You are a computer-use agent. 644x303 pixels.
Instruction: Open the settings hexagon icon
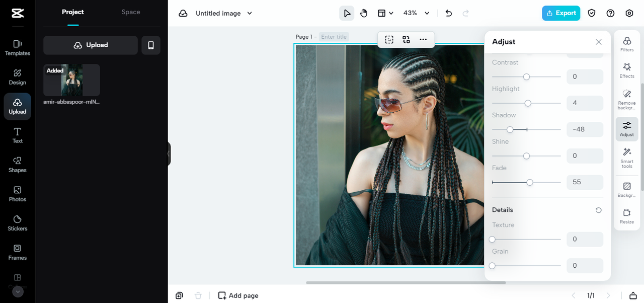629,14
